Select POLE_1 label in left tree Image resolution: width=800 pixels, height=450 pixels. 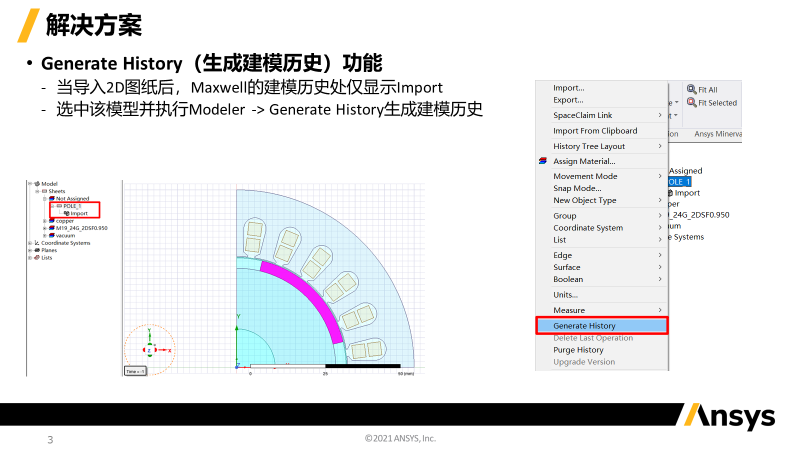(72, 206)
